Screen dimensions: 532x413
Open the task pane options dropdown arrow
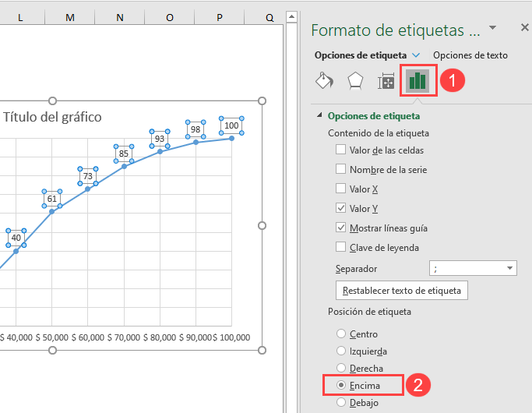(x=492, y=27)
